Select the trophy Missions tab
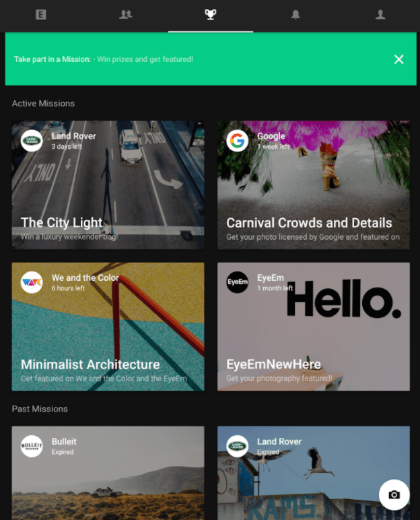The height and width of the screenshot is (520, 420). [x=211, y=15]
